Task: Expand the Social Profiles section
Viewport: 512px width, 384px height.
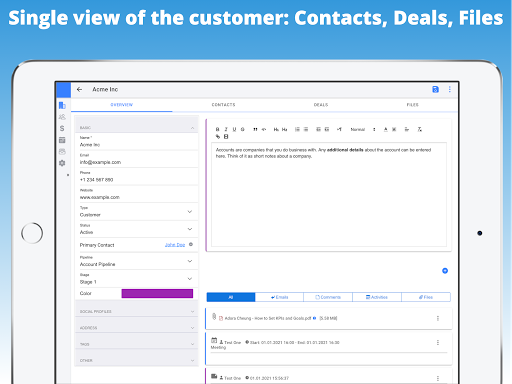Action: click(x=136, y=311)
